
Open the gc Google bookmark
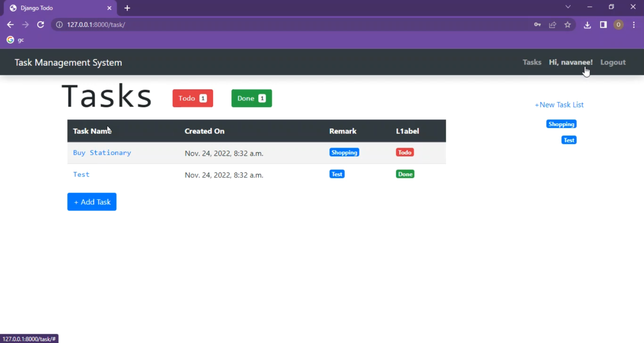tap(15, 40)
